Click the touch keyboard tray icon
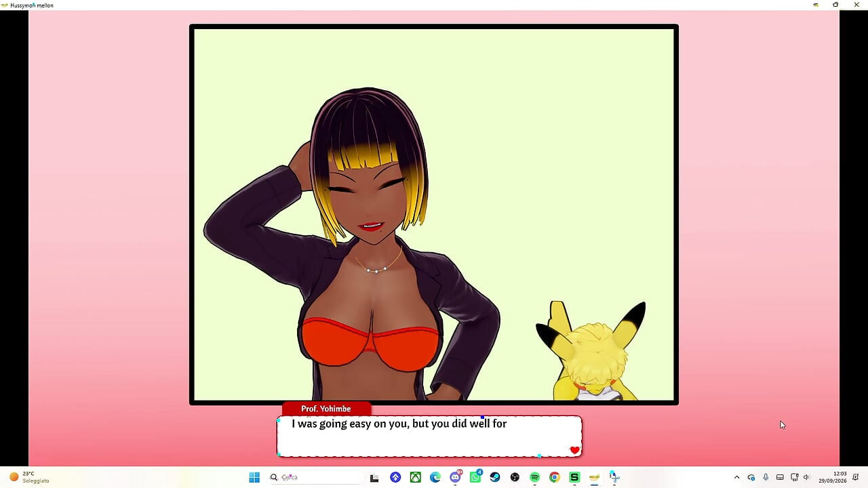Image resolution: width=868 pixels, height=488 pixels. tap(780, 477)
